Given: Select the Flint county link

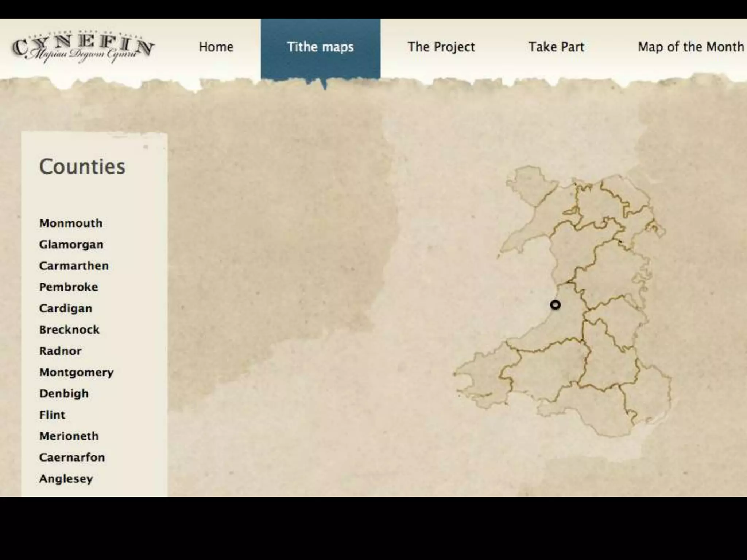Looking at the screenshot, I should point(52,415).
